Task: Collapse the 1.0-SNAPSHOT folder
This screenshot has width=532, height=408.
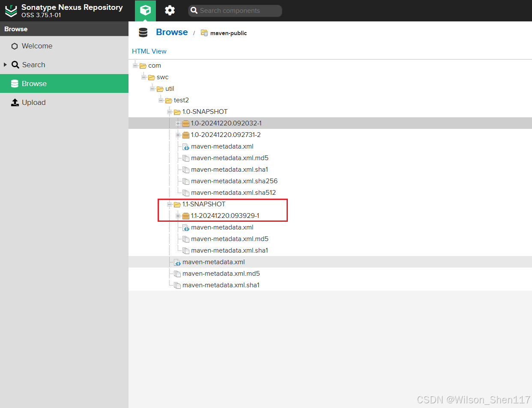Action: tap(170, 111)
